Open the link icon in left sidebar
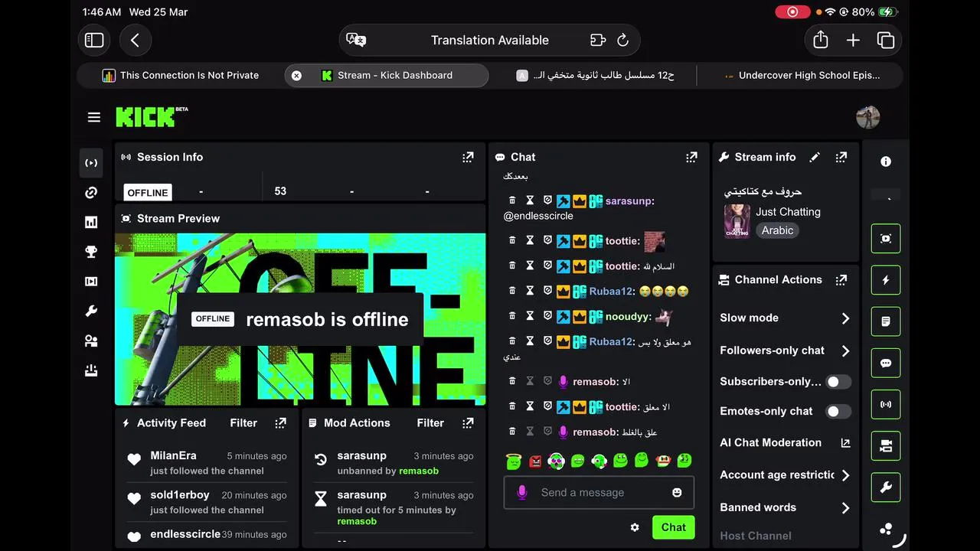The image size is (980, 551). [x=91, y=193]
